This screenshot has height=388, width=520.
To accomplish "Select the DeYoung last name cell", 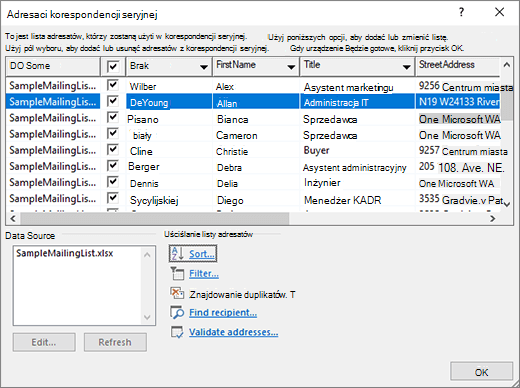I will [x=169, y=102].
